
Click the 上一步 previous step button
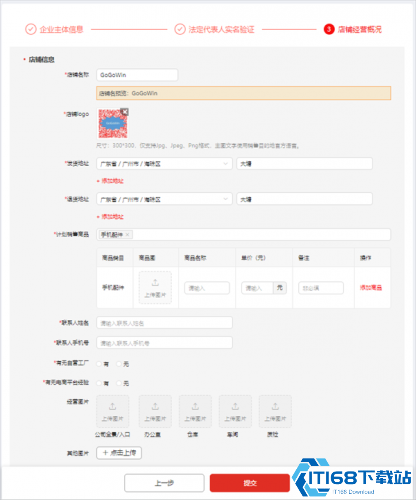point(164,483)
